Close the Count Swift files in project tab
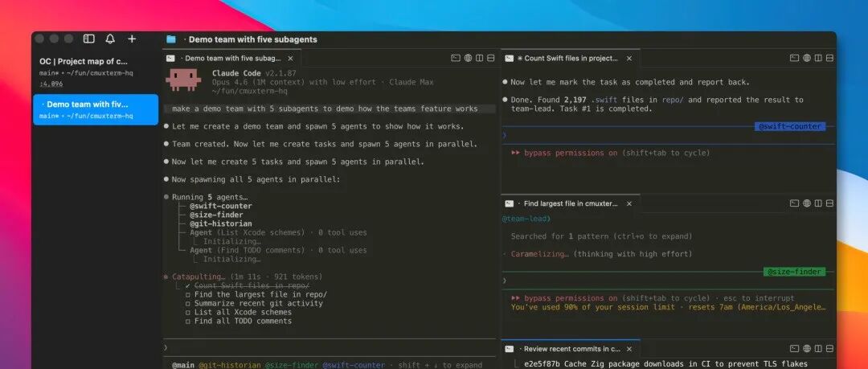 pos(628,58)
